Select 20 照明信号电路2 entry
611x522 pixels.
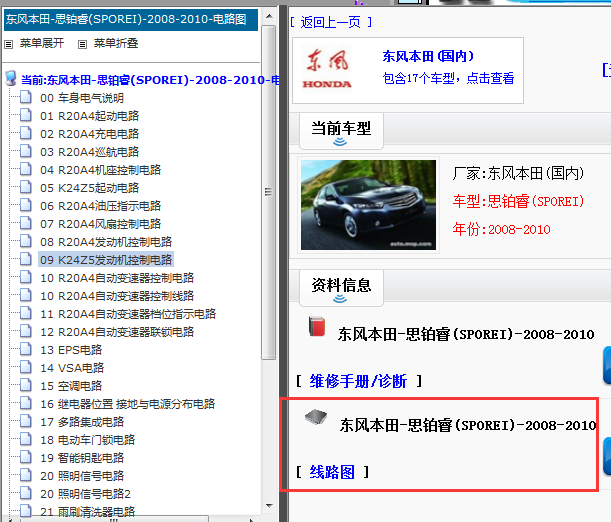pos(85,494)
